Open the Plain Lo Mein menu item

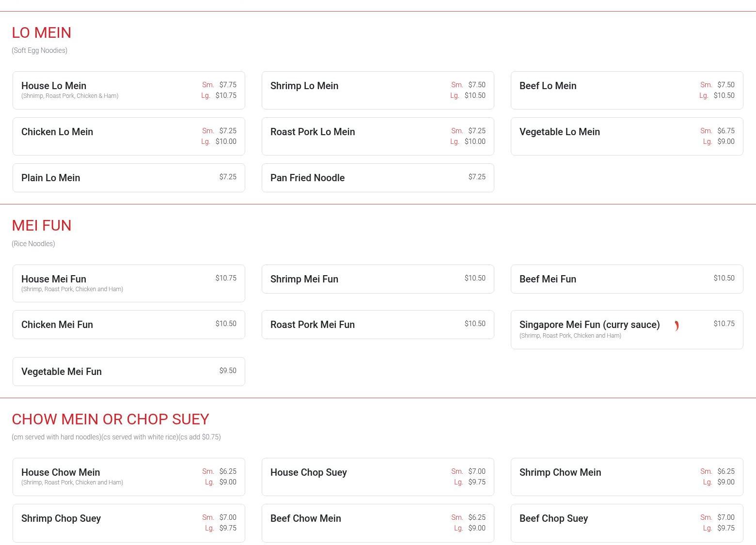coord(129,178)
